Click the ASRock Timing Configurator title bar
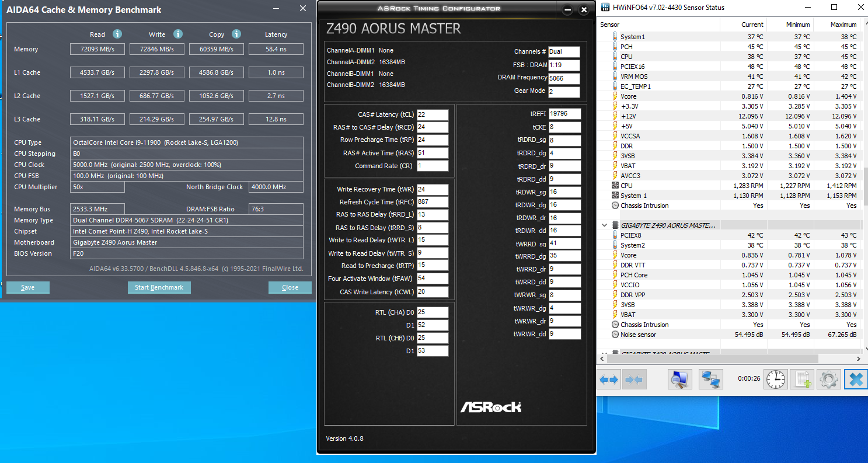Image resolution: width=868 pixels, height=463 pixels. point(438,9)
